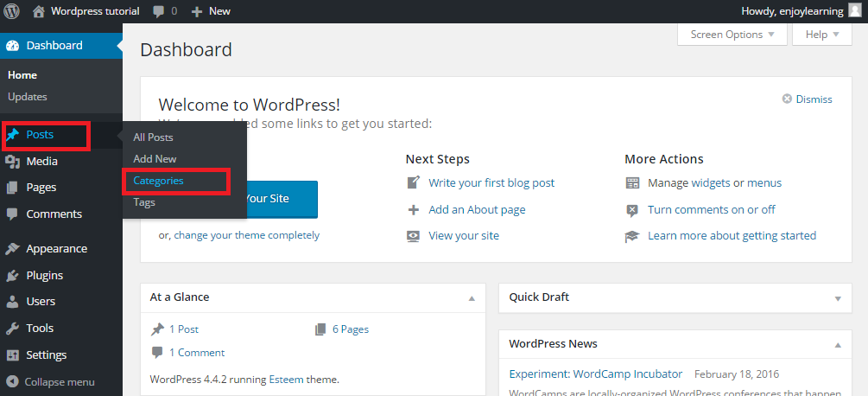Click the pages icon beside 6 Pages
868x396 pixels.
click(x=320, y=329)
